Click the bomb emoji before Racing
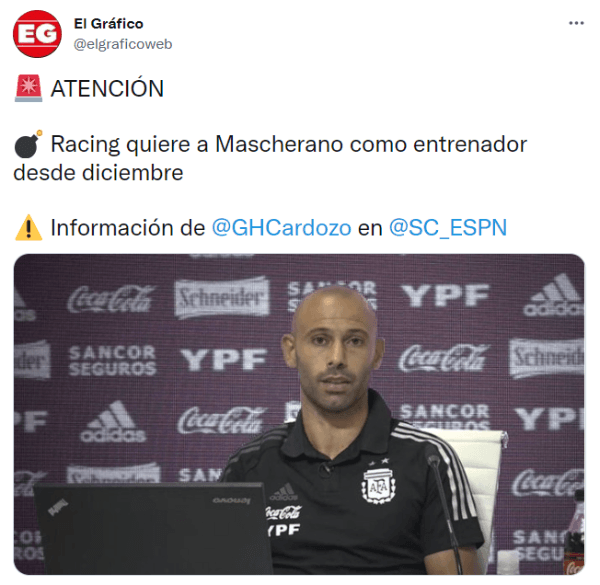The width and height of the screenshot is (600, 585). pyautogui.click(x=28, y=144)
